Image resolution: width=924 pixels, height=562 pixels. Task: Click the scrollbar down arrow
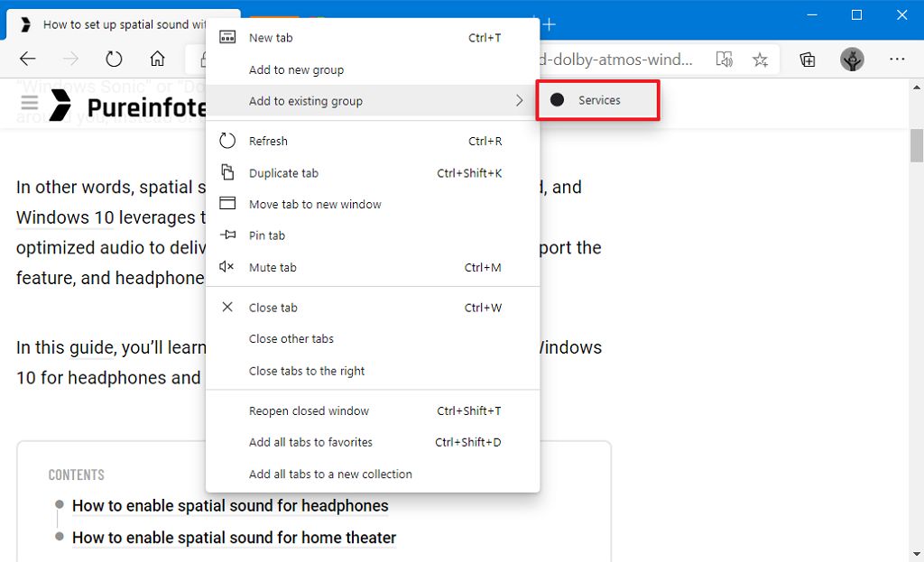coord(917,554)
